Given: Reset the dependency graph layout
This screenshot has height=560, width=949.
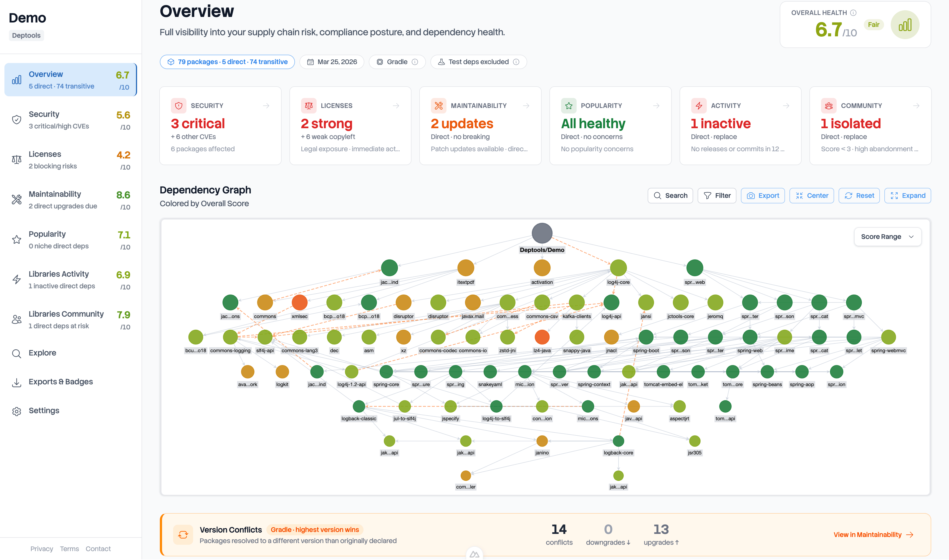Looking at the screenshot, I should point(859,195).
